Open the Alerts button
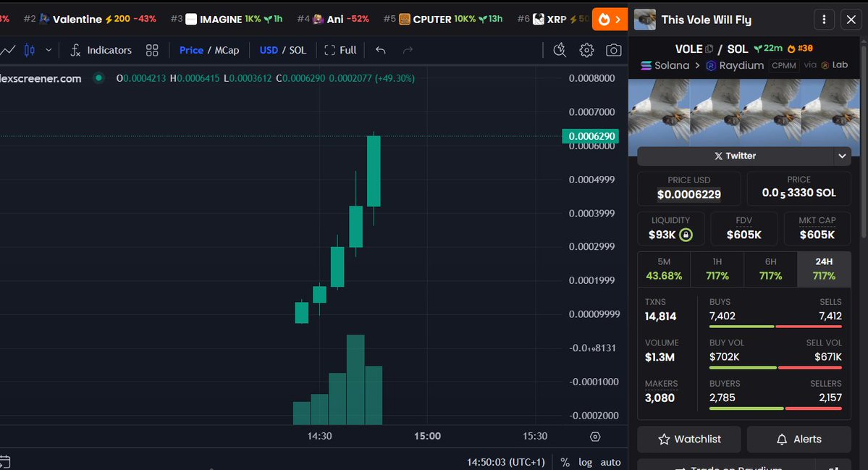868x470 pixels. click(799, 439)
